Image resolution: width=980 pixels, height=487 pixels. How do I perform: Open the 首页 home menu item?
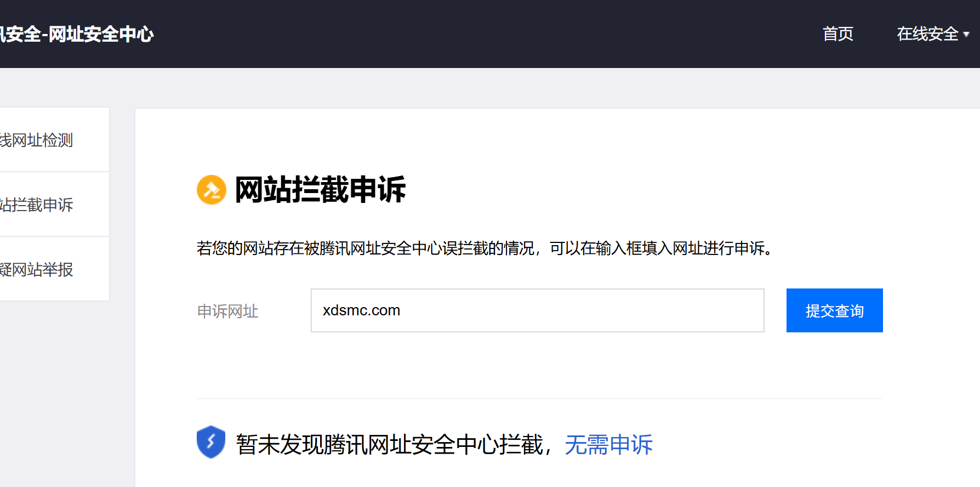[x=838, y=34]
